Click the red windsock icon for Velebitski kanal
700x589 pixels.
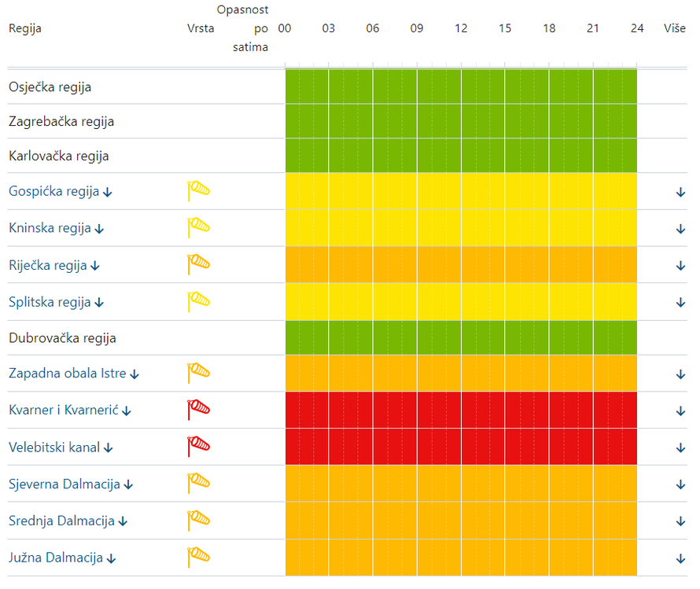[198, 447]
